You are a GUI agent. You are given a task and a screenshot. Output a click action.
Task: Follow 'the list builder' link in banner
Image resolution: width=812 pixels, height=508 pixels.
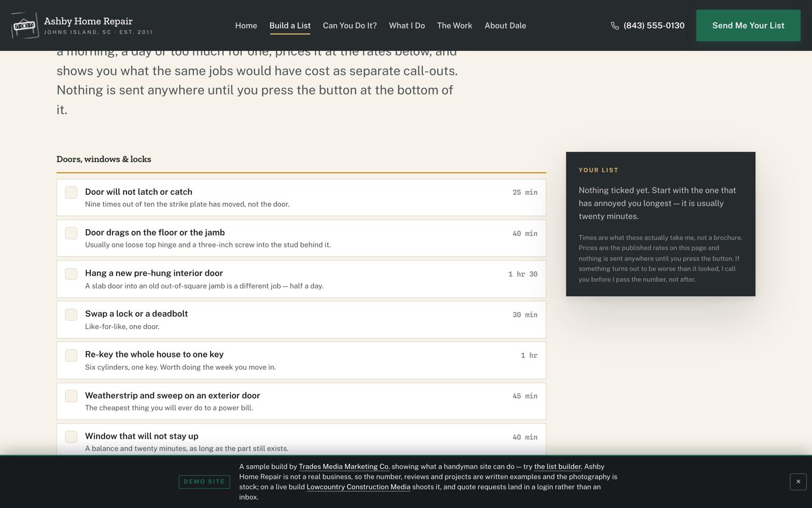pyautogui.click(x=557, y=466)
